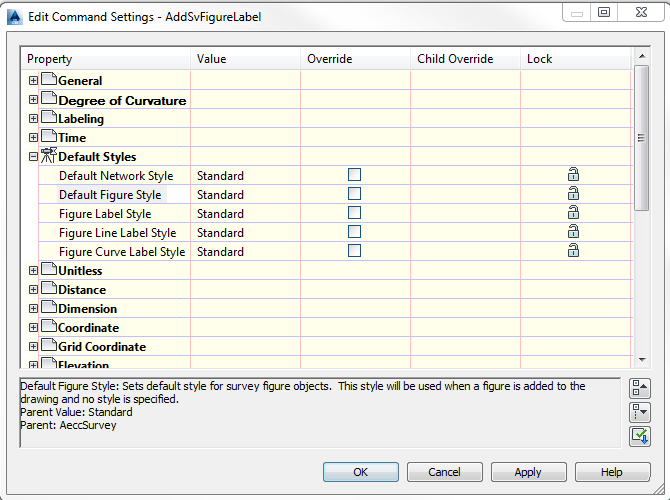Expand the General property group
This screenshot has width=670, height=500.
(34, 81)
